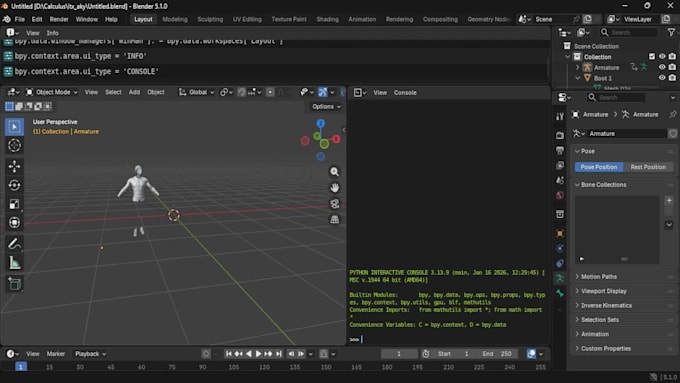Open the Object Constraints properties tab

pyautogui.click(x=560, y=263)
